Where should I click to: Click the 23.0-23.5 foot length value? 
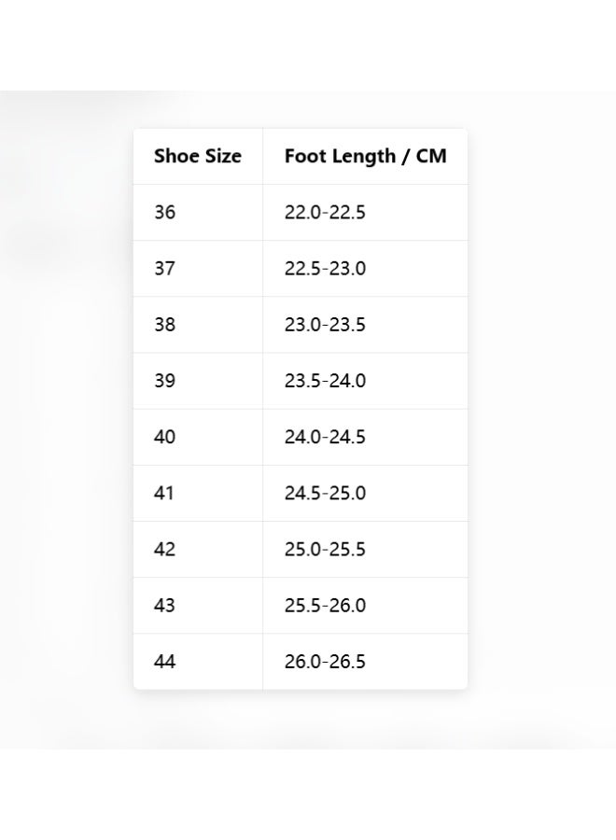click(325, 325)
